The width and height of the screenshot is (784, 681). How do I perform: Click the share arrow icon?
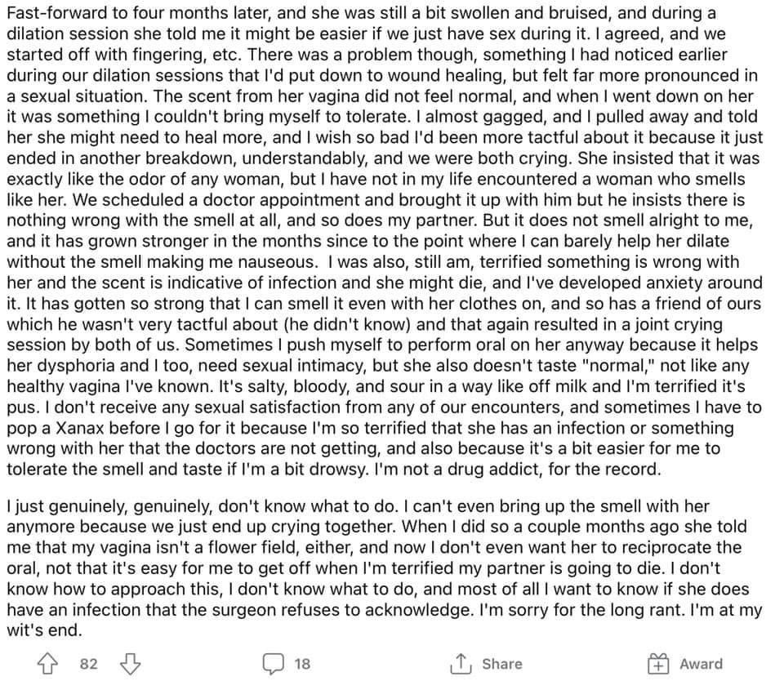pyautogui.click(x=460, y=664)
